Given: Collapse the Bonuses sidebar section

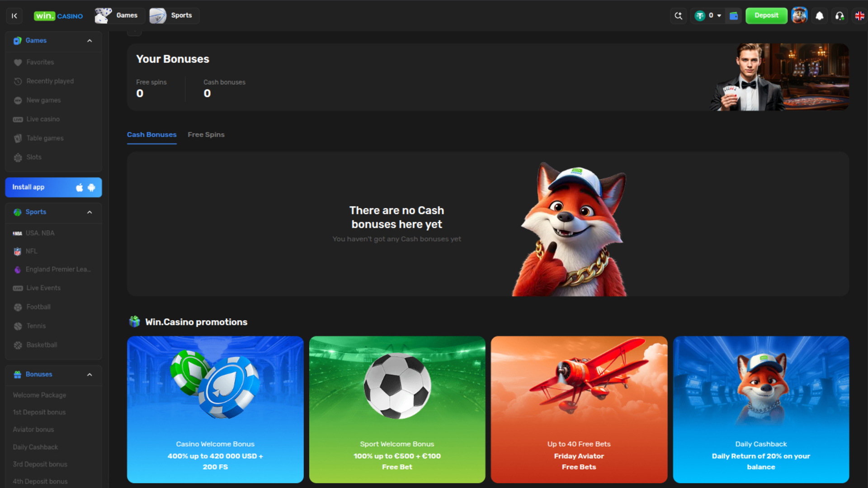Looking at the screenshot, I should (x=90, y=375).
